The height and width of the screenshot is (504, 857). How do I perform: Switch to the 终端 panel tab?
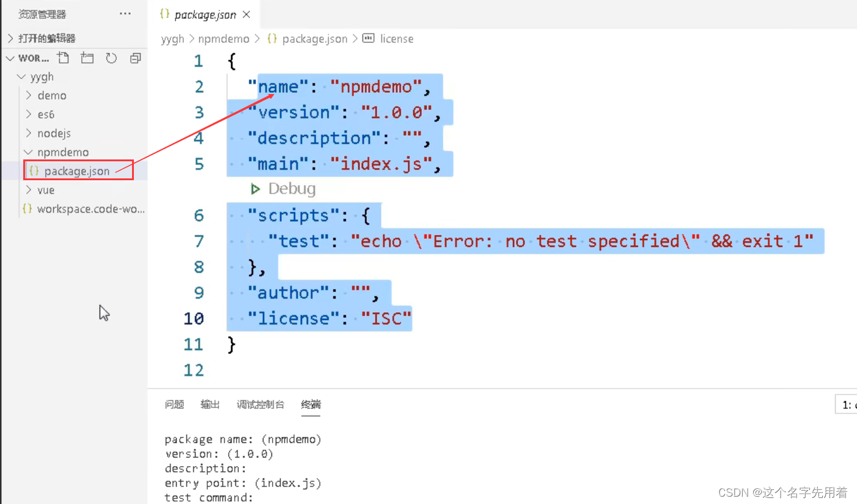coord(311,404)
